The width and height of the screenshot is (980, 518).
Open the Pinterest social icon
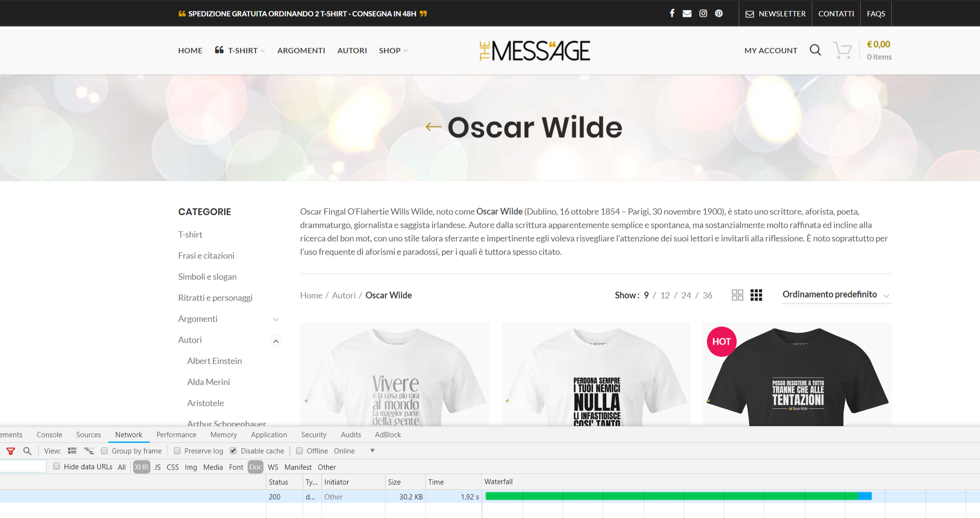[719, 13]
